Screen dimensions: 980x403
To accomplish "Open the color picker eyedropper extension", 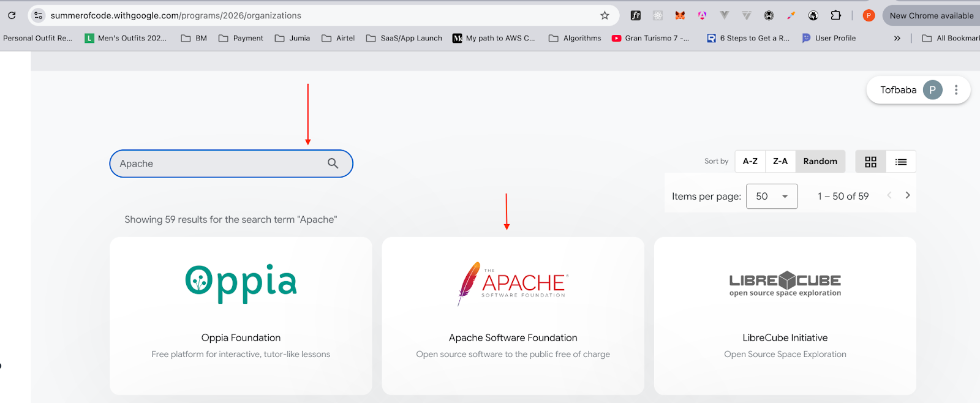I will pos(791,15).
